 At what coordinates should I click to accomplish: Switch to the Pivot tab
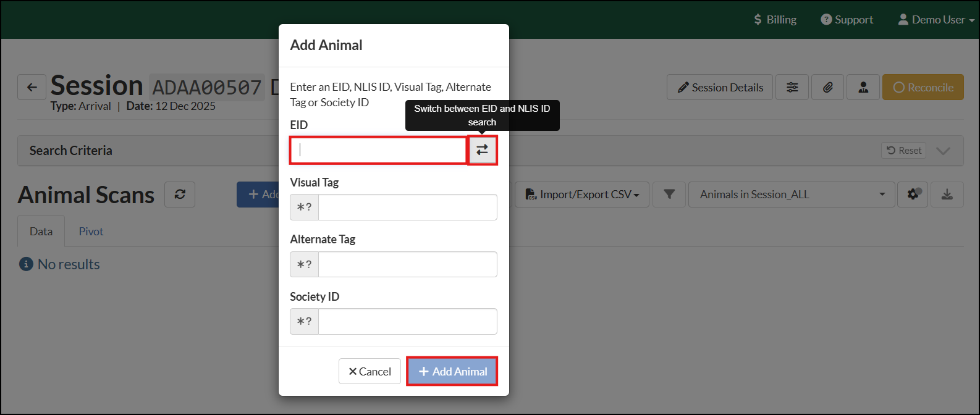point(91,232)
